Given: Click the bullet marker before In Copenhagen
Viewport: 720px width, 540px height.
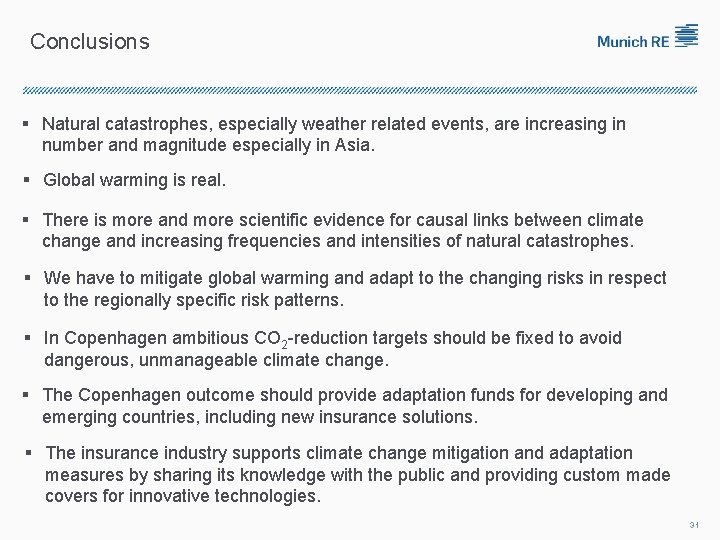Looking at the screenshot, I should pyautogui.click(x=30, y=338).
